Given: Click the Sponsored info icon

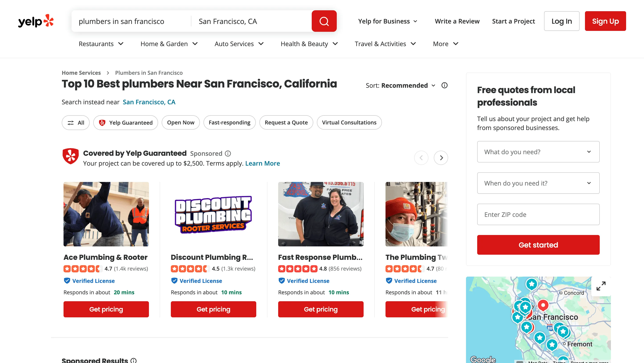Looking at the screenshot, I should click(228, 153).
